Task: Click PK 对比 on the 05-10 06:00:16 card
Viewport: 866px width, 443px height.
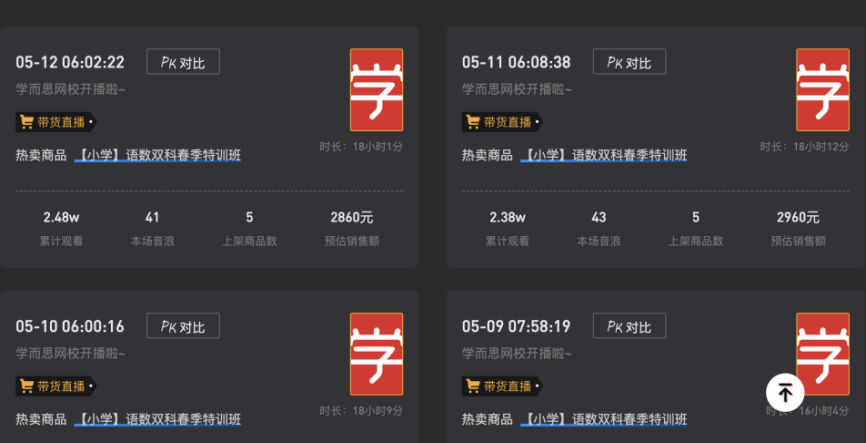Action: coord(183,326)
